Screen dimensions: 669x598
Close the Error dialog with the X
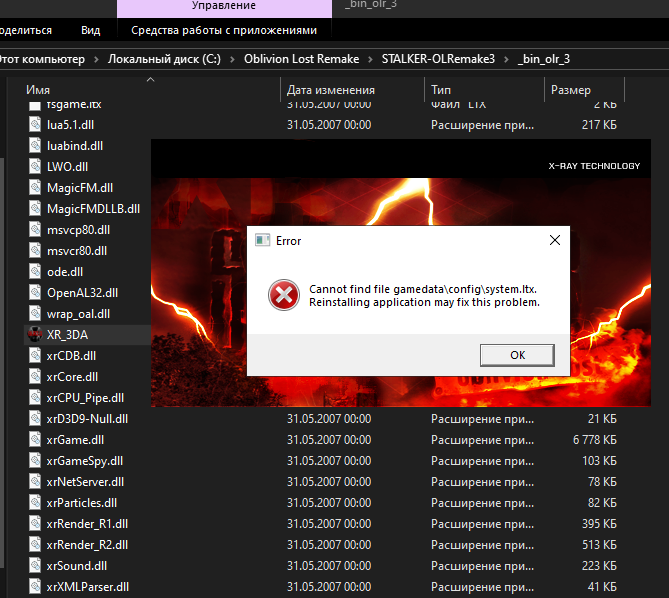[x=555, y=240]
